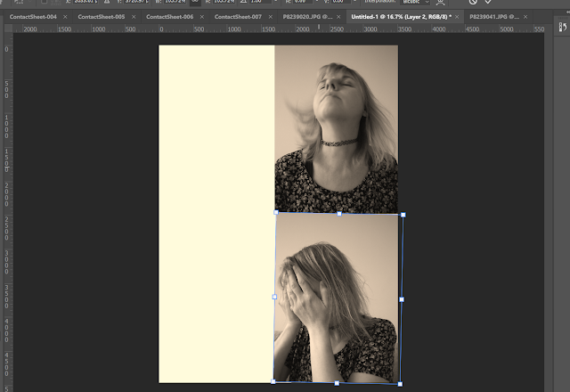Click the cream-colored blank canvas area
The width and height of the screenshot is (570, 392).
click(x=216, y=214)
